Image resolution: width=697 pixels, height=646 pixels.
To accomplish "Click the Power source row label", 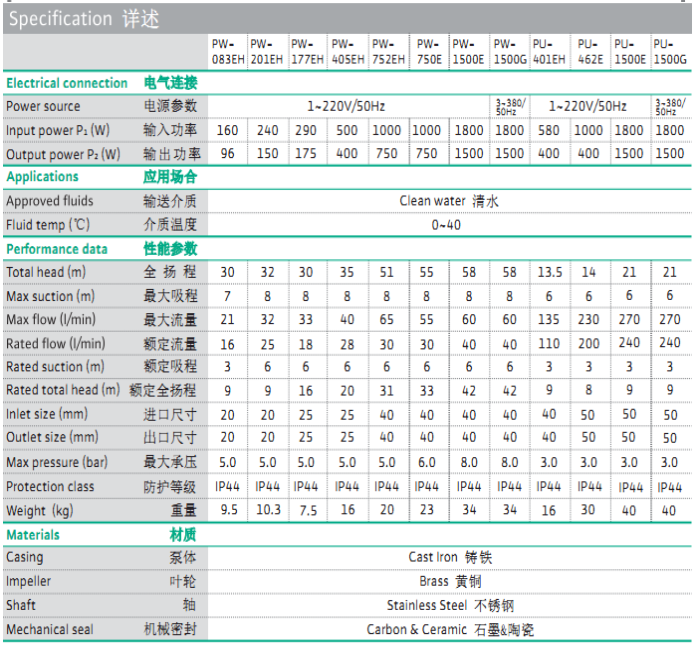I will (43, 106).
